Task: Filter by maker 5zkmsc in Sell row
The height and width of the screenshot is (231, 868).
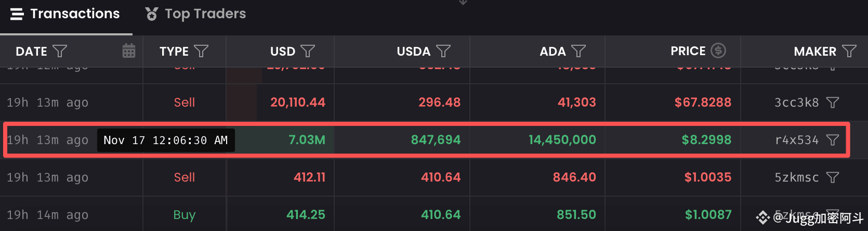Action: click(x=833, y=177)
